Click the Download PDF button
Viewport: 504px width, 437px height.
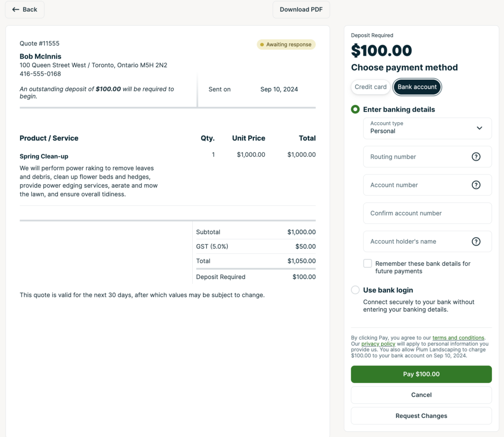point(301,9)
